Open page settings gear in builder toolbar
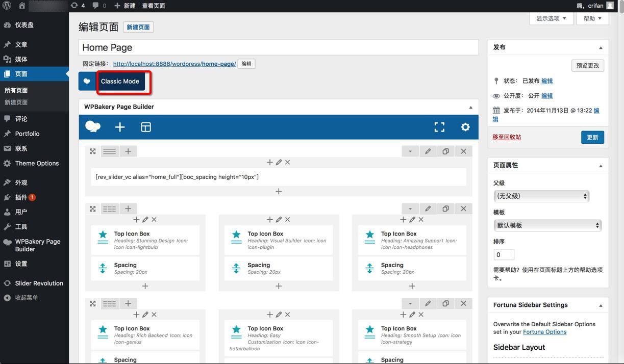The height and width of the screenshot is (364, 624). pos(465,127)
